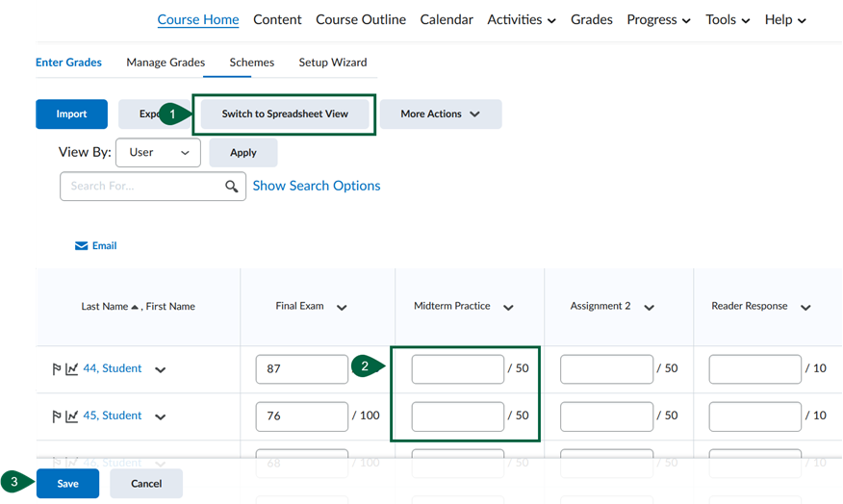
Task: Expand Final Exam column options chevron
Action: [342, 308]
